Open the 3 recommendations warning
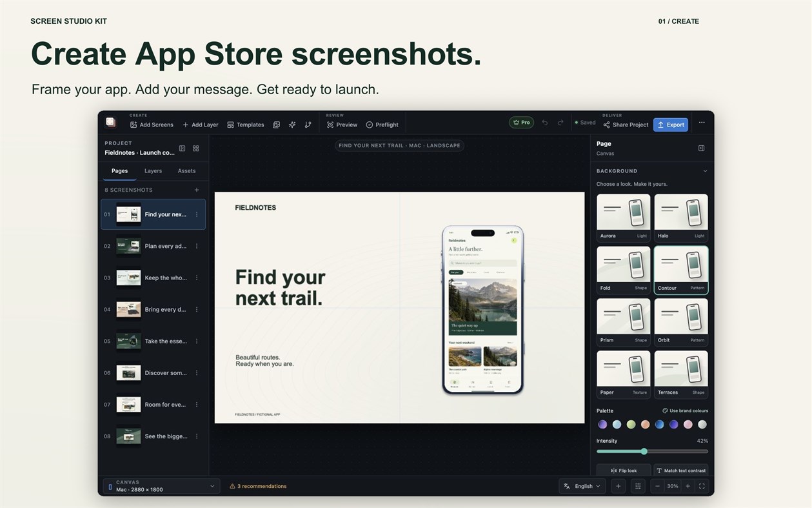The height and width of the screenshot is (508, 812). pyautogui.click(x=258, y=486)
